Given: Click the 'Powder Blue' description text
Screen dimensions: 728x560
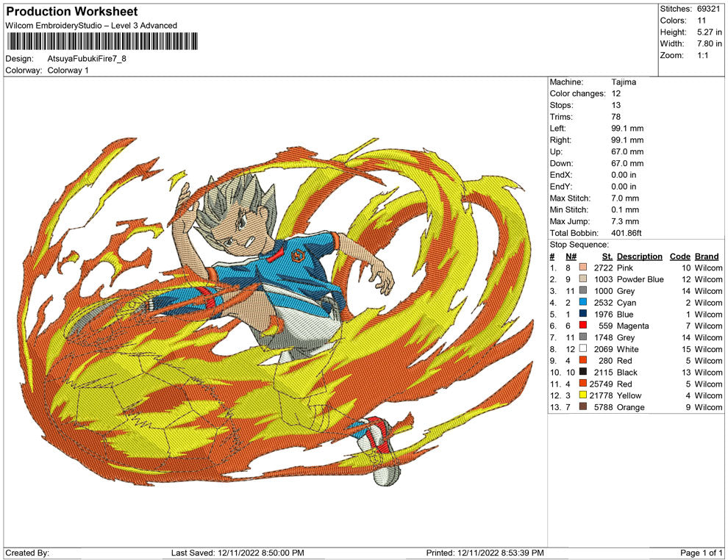Looking at the screenshot, I should [640, 279].
